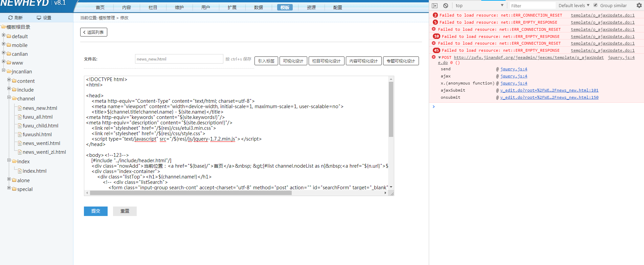Click the content folder icon
The width and height of the screenshot is (644, 265).
[x=14, y=81]
